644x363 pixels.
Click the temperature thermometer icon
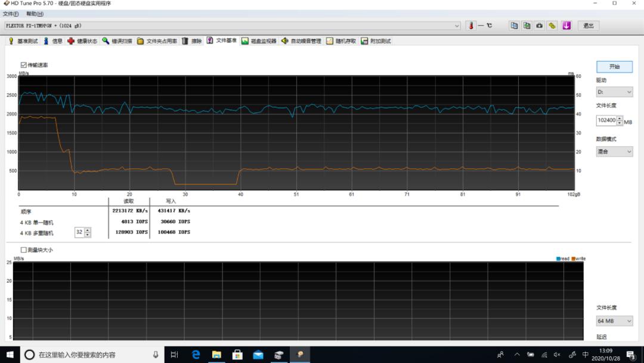pos(471,26)
